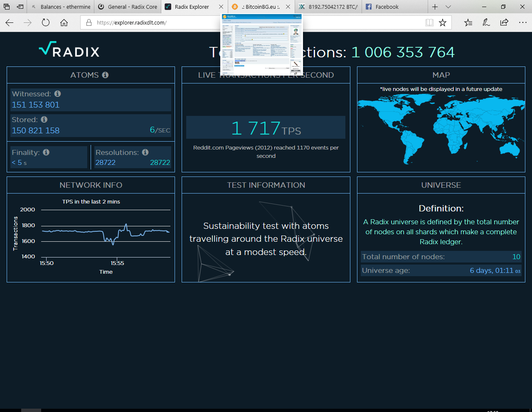Expand the tab list chevron
This screenshot has height=412, width=532.
448,7
